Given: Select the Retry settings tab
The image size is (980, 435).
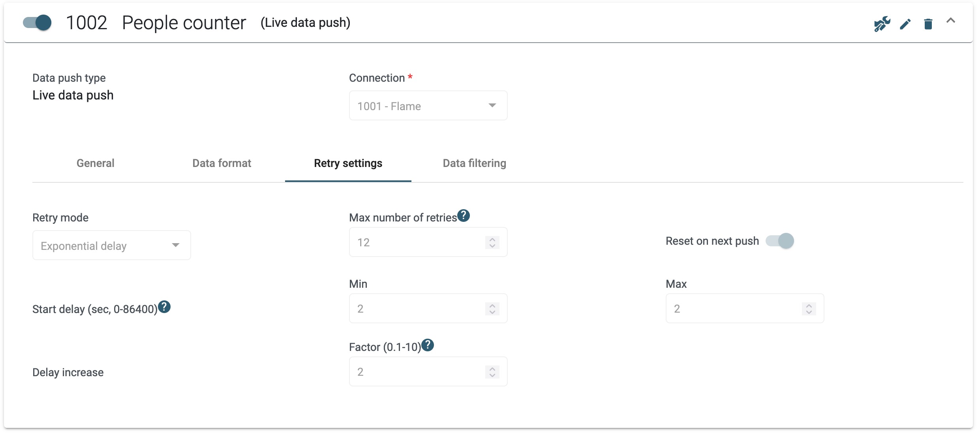Looking at the screenshot, I should tap(348, 163).
